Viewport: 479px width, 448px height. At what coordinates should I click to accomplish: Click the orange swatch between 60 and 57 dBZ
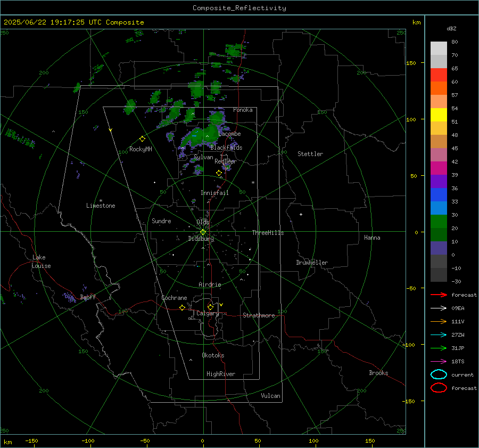coord(439,88)
